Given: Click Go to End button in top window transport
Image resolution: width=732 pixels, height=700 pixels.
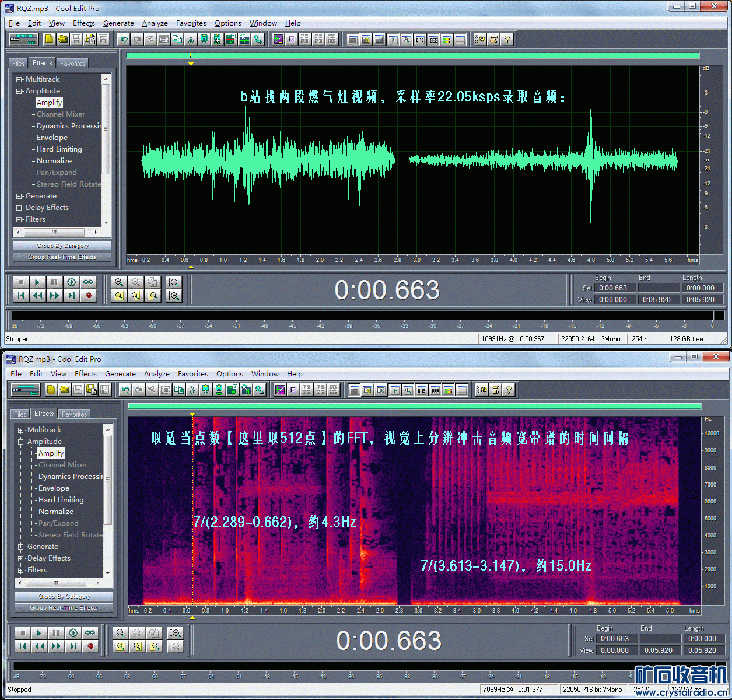Looking at the screenshot, I should 72,296.
